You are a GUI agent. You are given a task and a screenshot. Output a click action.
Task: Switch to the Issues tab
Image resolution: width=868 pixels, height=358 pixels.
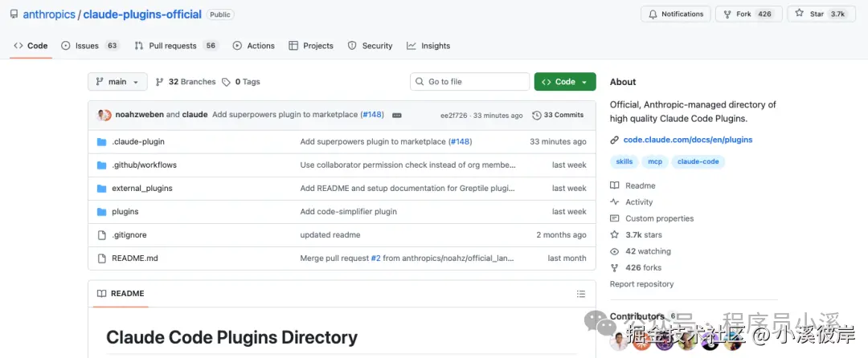(90, 46)
